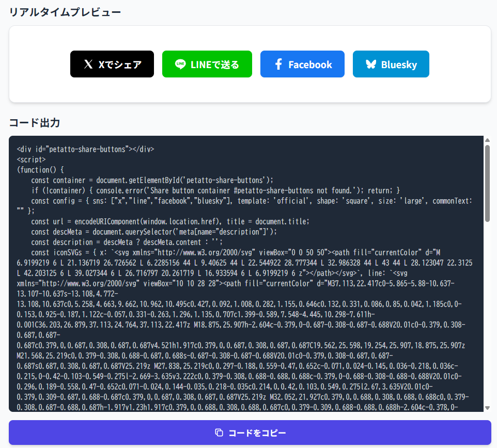
Task: Click the X logo icon in share button
Action: click(x=88, y=65)
